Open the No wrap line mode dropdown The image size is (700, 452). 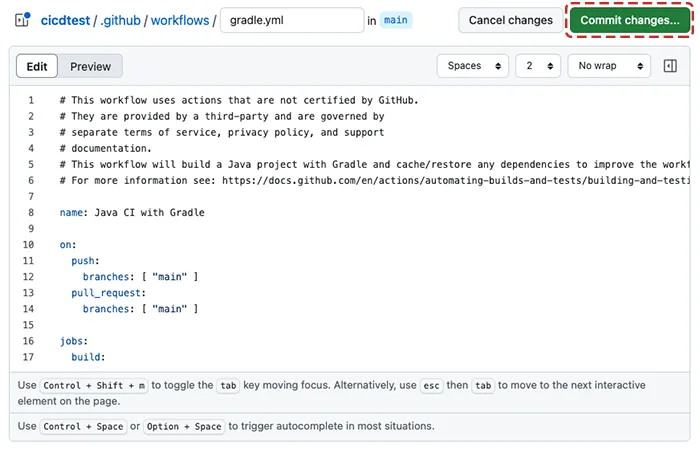(x=609, y=66)
